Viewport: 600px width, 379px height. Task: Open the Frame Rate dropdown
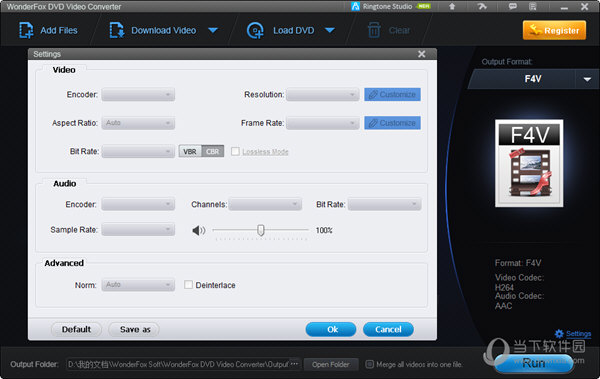pos(323,123)
